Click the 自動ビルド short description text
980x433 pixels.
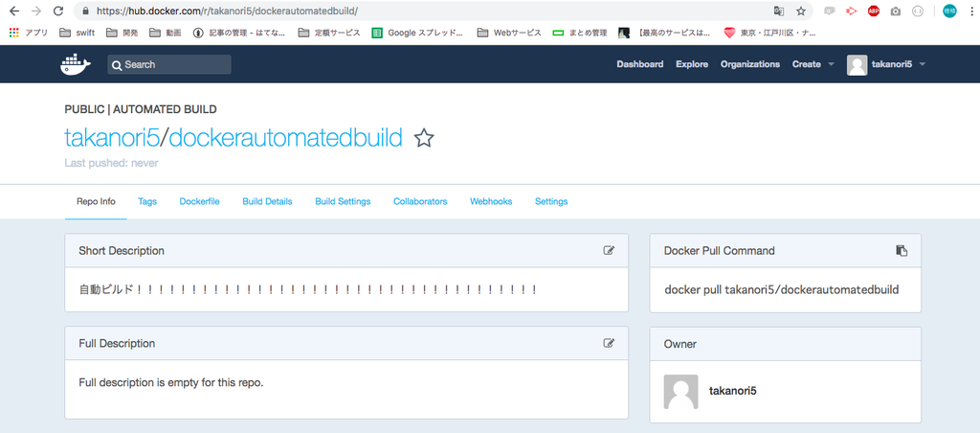coord(308,289)
